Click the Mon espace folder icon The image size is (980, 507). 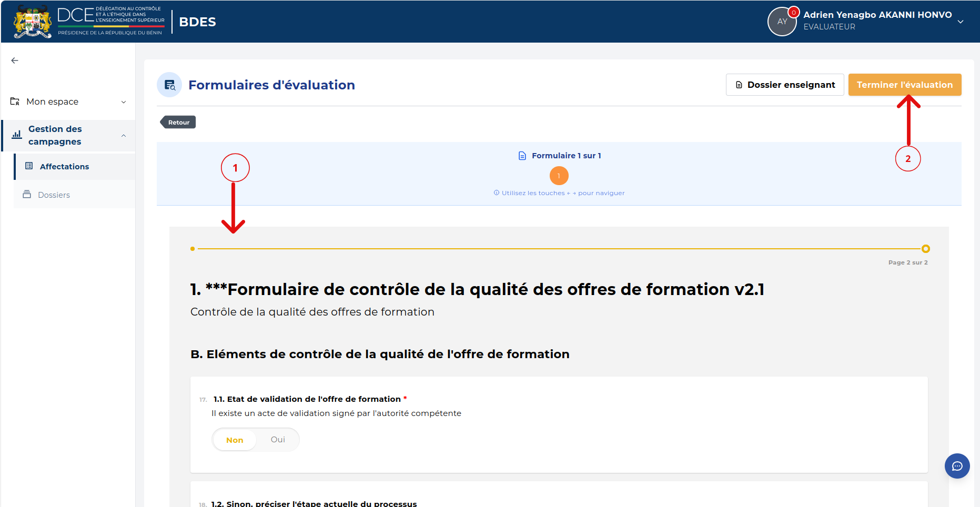pyautogui.click(x=15, y=102)
